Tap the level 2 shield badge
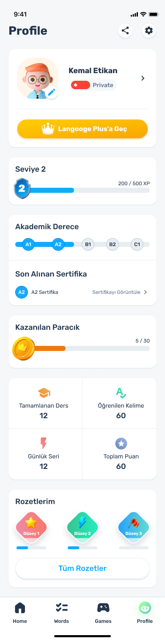Image resolution: width=165 pixels, height=644 pixels. click(x=22, y=189)
